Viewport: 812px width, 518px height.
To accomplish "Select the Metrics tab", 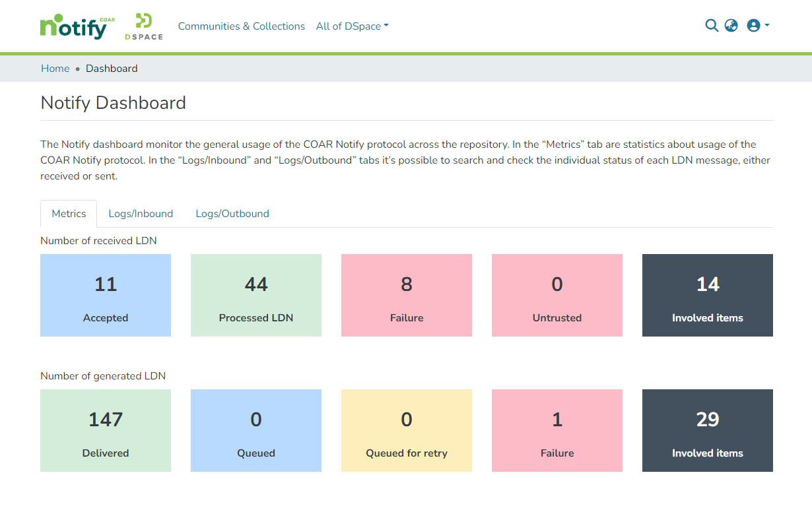I will (x=69, y=214).
